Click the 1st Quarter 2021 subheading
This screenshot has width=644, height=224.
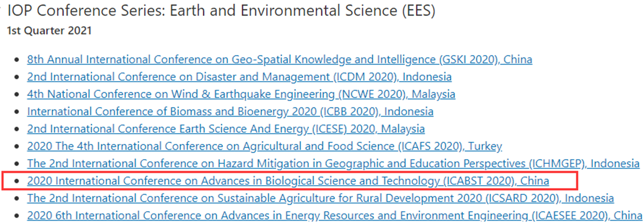click(49, 31)
